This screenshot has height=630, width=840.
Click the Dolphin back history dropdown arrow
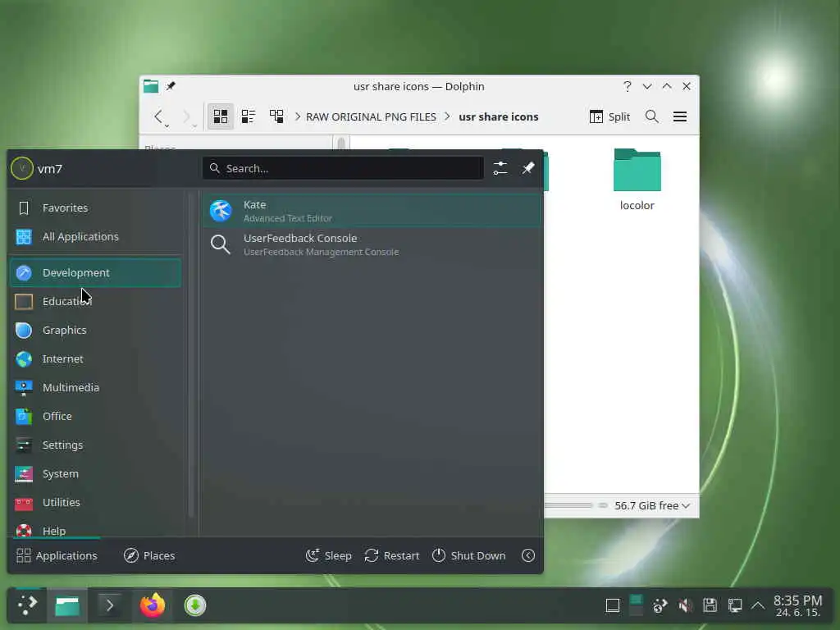(167, 126)
